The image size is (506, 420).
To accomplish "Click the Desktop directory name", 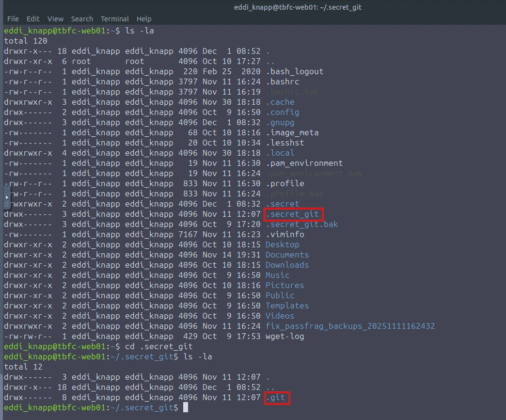I will pos(283,244).
